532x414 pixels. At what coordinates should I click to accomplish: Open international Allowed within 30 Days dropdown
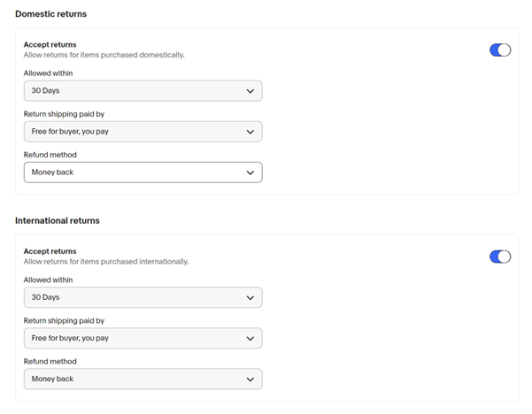[143, 297]
